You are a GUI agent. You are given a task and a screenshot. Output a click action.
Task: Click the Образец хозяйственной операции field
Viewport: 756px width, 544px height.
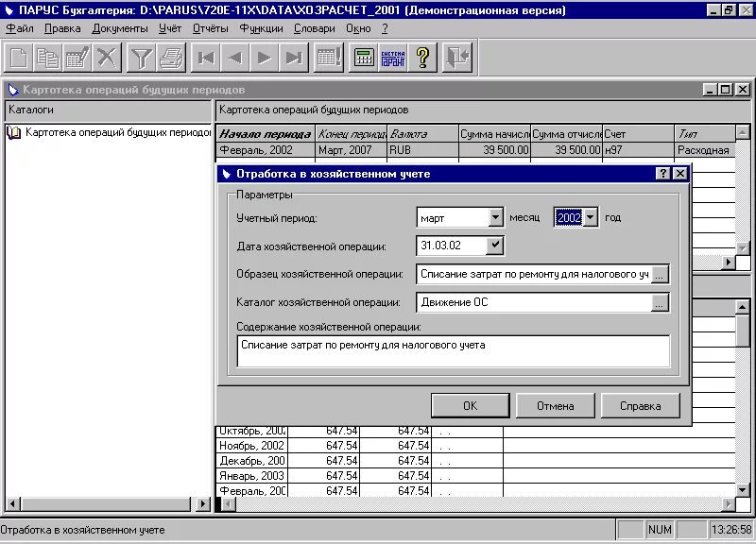coord(534,274)
